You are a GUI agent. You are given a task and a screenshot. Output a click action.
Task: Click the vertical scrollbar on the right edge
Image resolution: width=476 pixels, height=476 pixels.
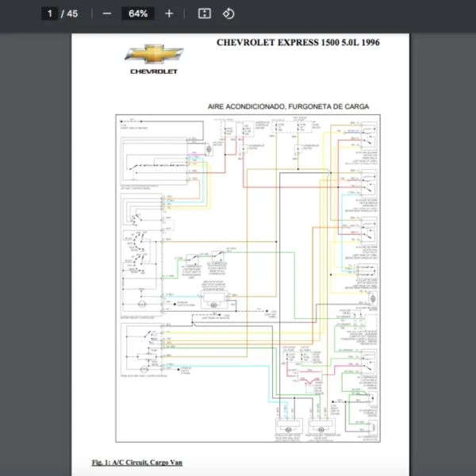click(471, 238)
